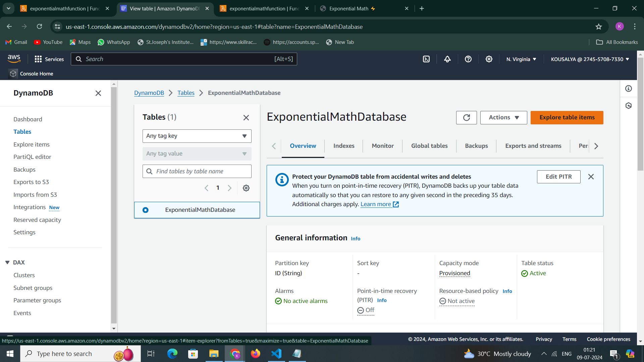Image resolution: width=644 pixels, height=362 pixels.
Task: Click the refresh table button
Action: tap(466, 118)
